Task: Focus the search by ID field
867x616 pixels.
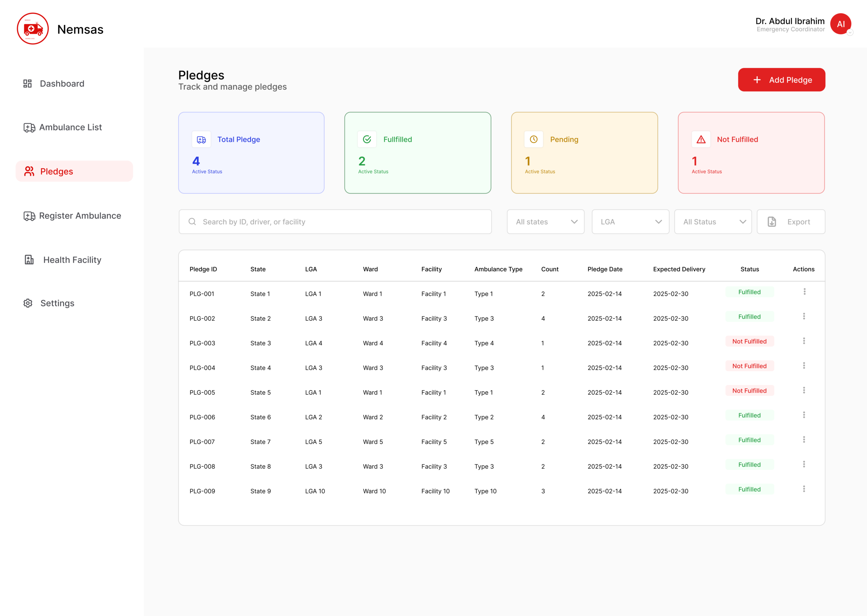Action: click(335, 222)
